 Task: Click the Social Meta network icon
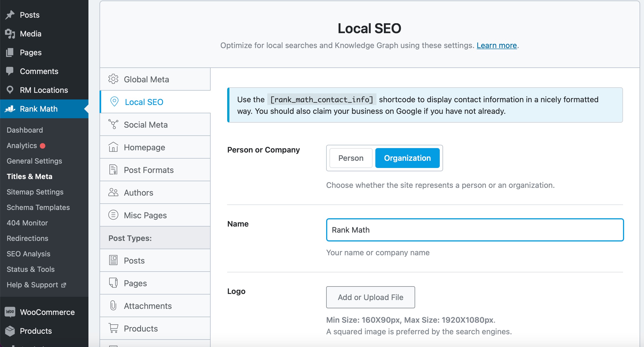pos(113,124)
